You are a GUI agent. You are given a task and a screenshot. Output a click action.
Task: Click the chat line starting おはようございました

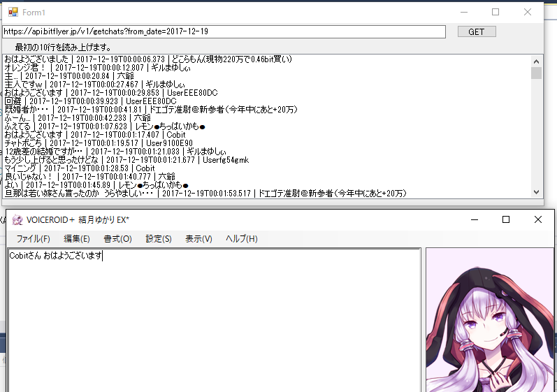click(x=148, y=59)
